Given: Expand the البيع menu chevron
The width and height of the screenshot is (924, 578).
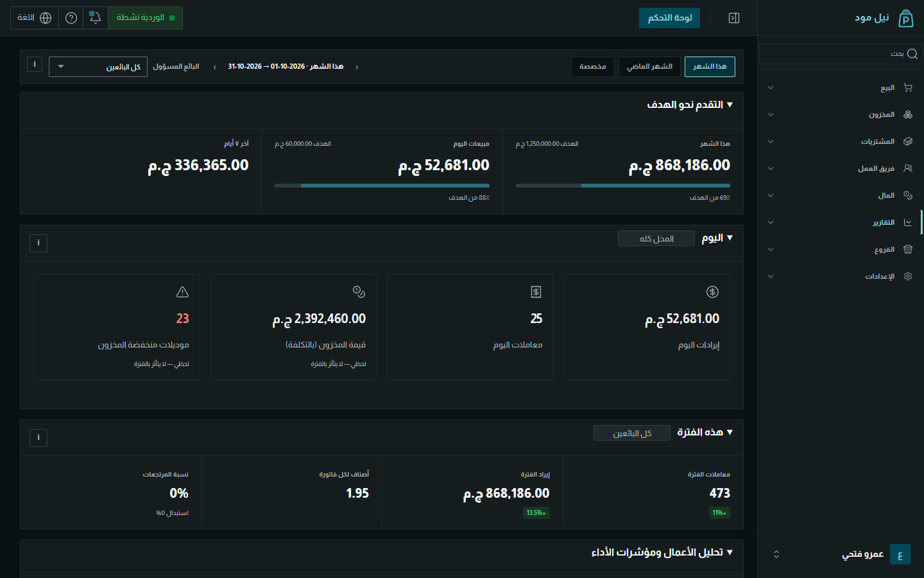Looking at the screenshot, I should [771, 87].
